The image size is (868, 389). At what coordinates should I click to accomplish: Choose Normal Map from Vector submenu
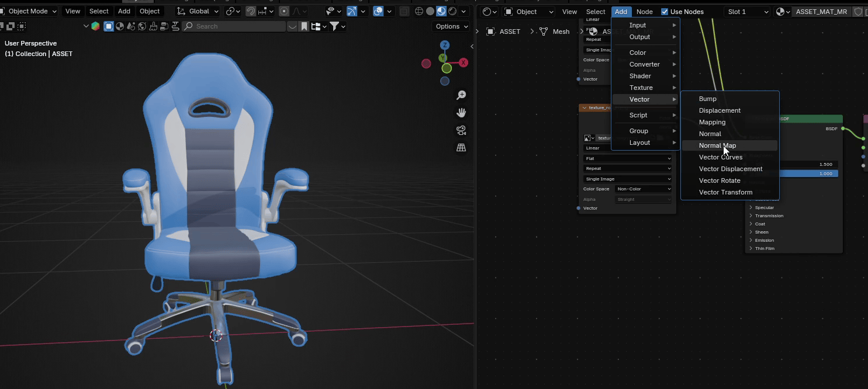point(717,145)
